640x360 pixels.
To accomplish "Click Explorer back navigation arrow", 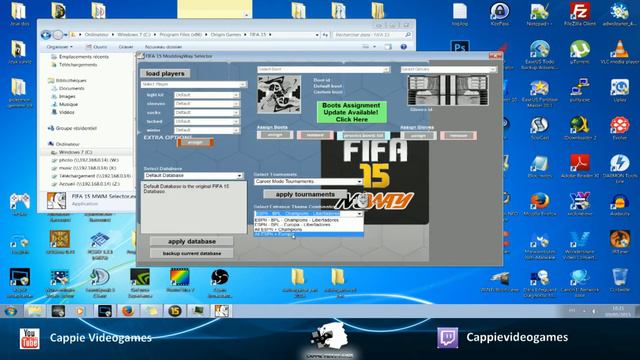I will 46,35.
